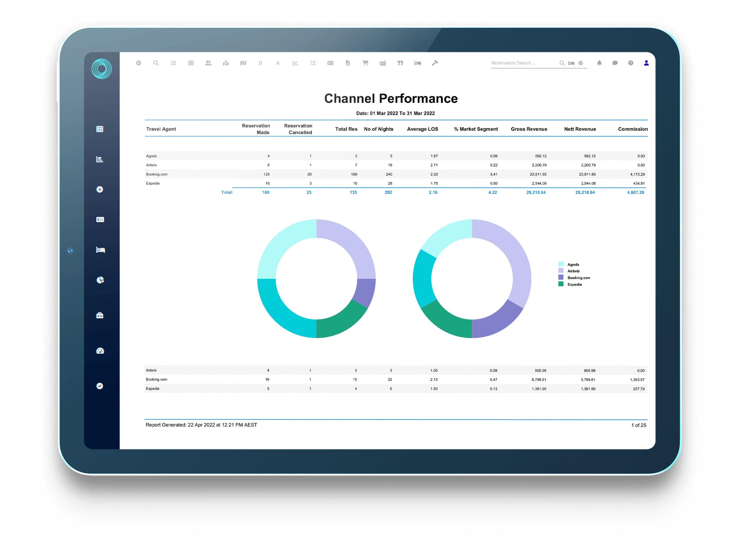Toggle the help/question mark icon
756x540 pixels.
click(630, 63)
